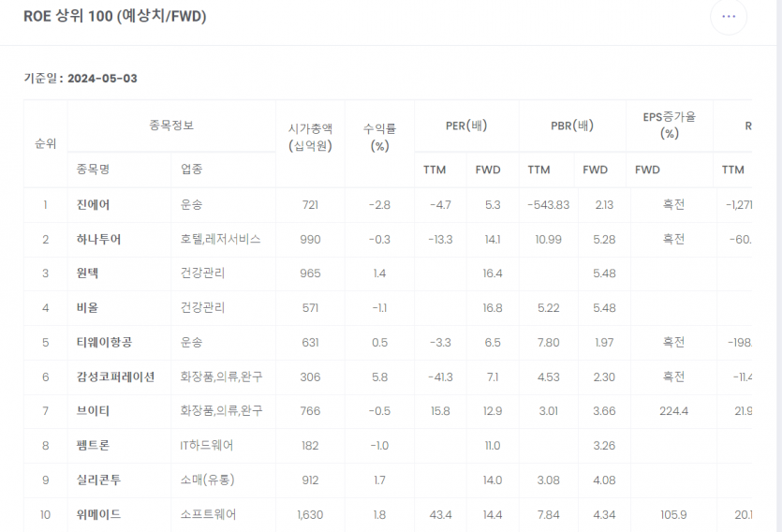782x532 pixels.
Task: Open stock 원텍 in rank 3
Action: click(88, 273)
